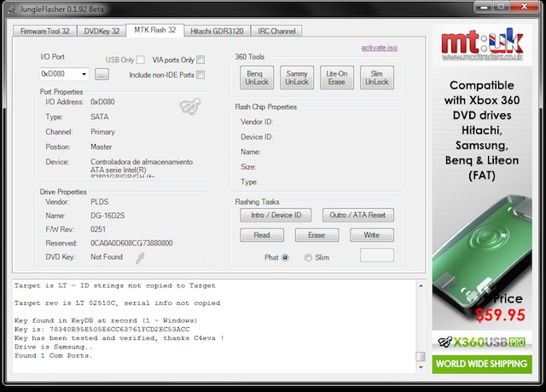The image size is (546, 392).
Task: Click the Sammy UnLock button
Action: [297, 78]
